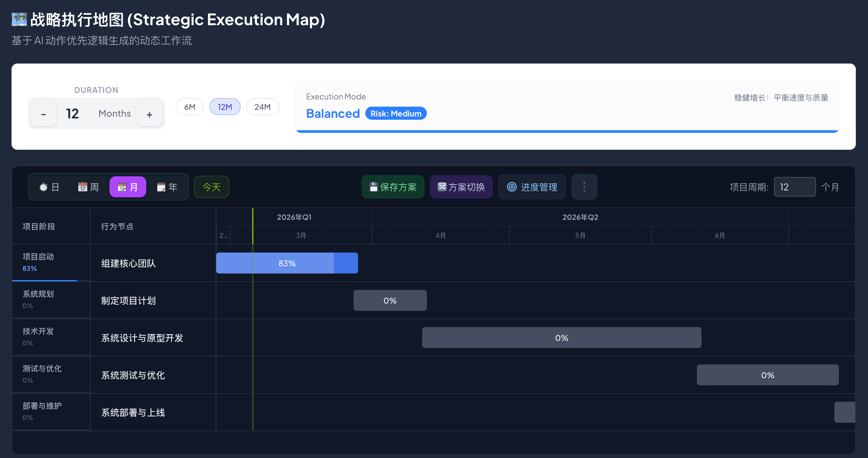Select the 6M duration preset
This screenshot has height=458, width=868.
click(x=190, y=107)
